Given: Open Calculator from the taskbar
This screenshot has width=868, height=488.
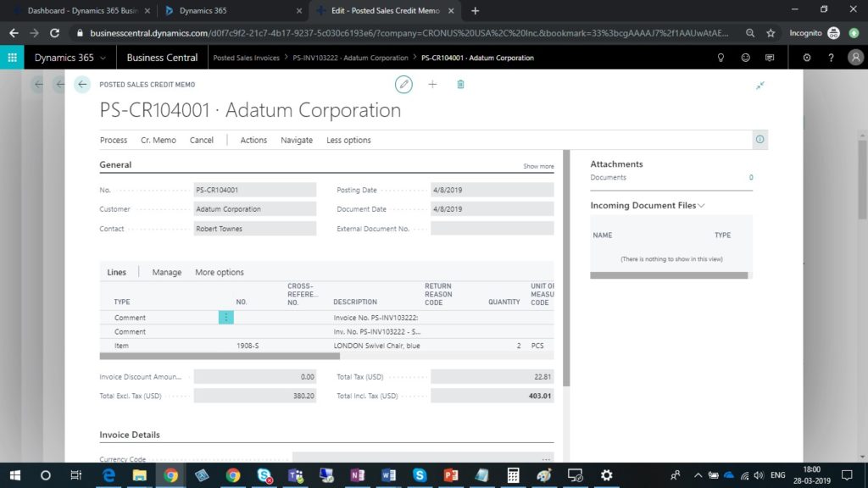Looking at the screenshot, I should coord(513,475).
